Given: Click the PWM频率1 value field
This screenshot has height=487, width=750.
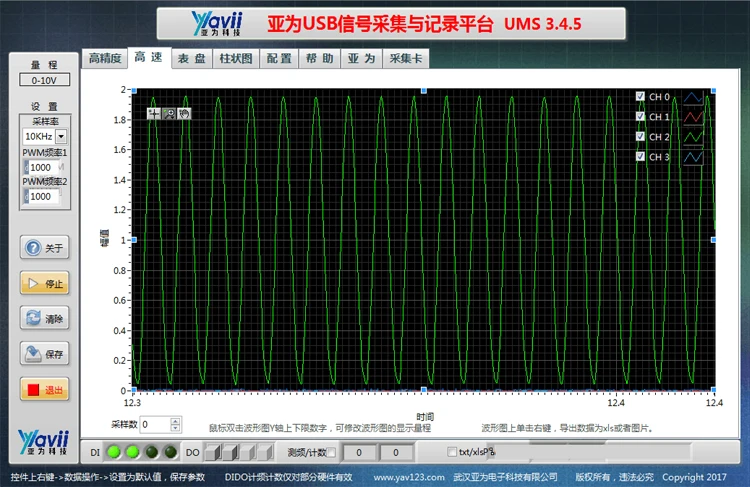Looking at the screenshot, I should 44,167.
